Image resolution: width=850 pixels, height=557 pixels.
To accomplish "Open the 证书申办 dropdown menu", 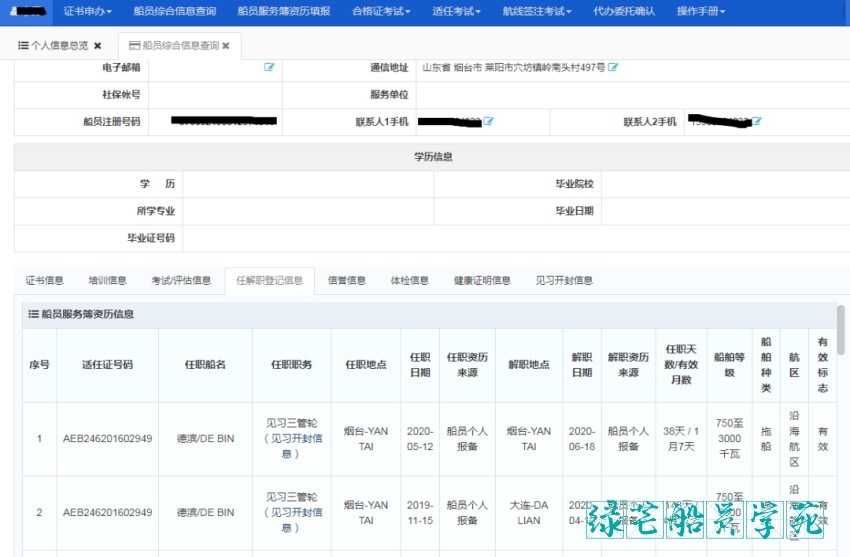I will (x=87, y=11).
